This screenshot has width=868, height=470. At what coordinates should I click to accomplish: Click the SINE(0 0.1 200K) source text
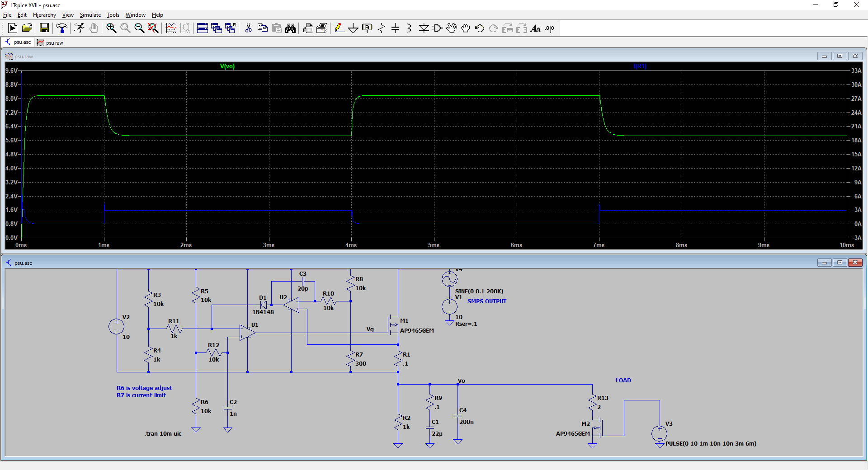click(x=479, y=291)
